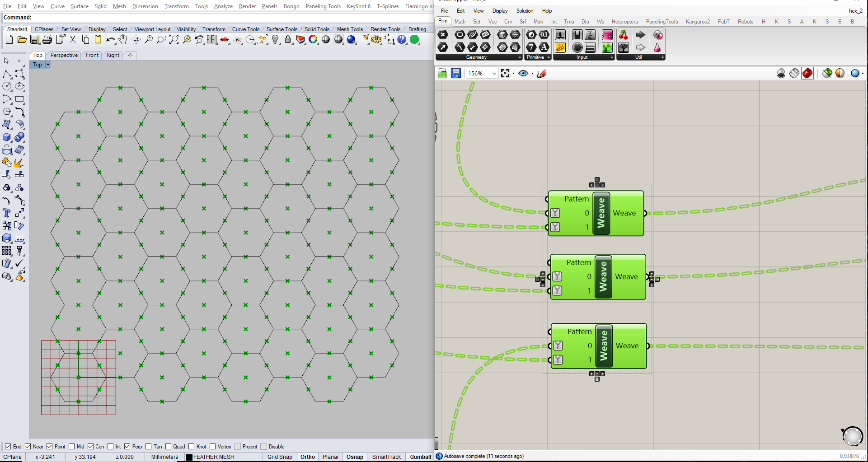The width and height of the screenshot is (868, 462).
Task: Click the four-viewport layout icon
Action: [212, 40]
